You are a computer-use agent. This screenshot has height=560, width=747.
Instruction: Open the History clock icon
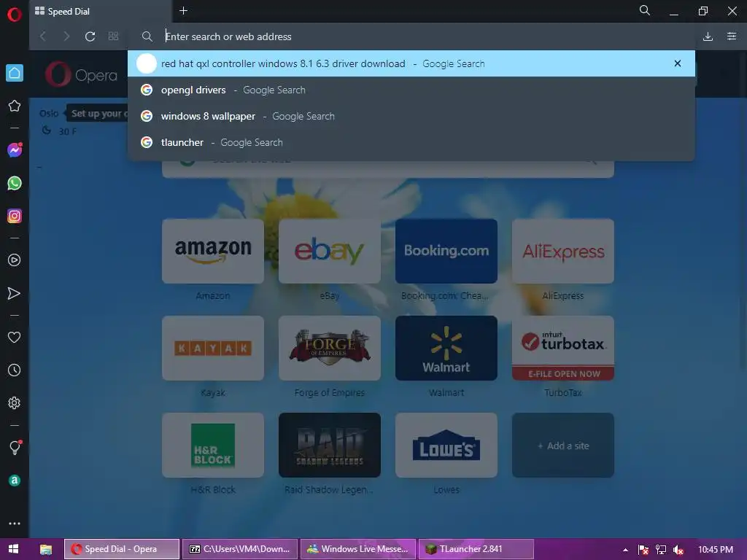(15, 370)
